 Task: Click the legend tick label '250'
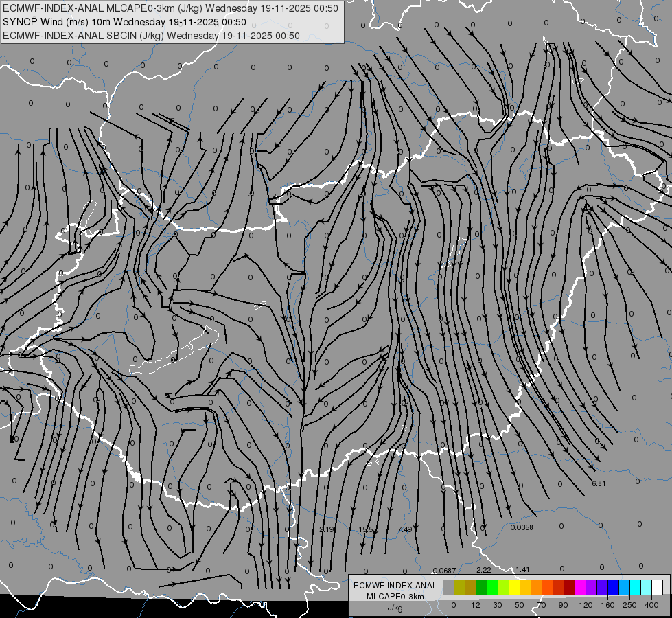pos(629,605)
